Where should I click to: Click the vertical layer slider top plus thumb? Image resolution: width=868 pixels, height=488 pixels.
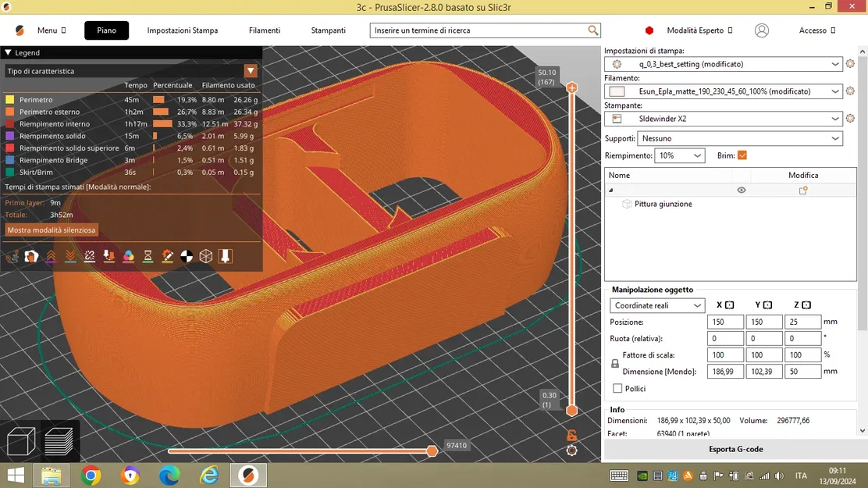coord(572,87)
